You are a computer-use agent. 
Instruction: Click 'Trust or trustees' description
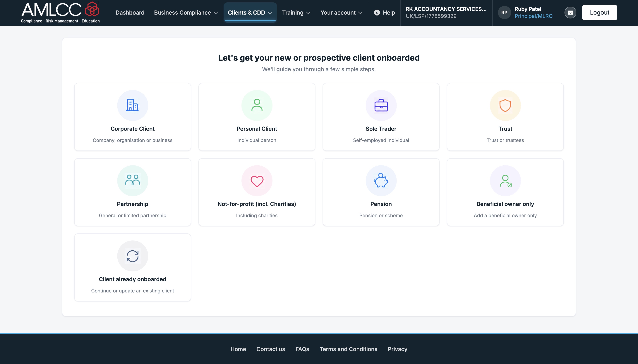pos(505,140)
